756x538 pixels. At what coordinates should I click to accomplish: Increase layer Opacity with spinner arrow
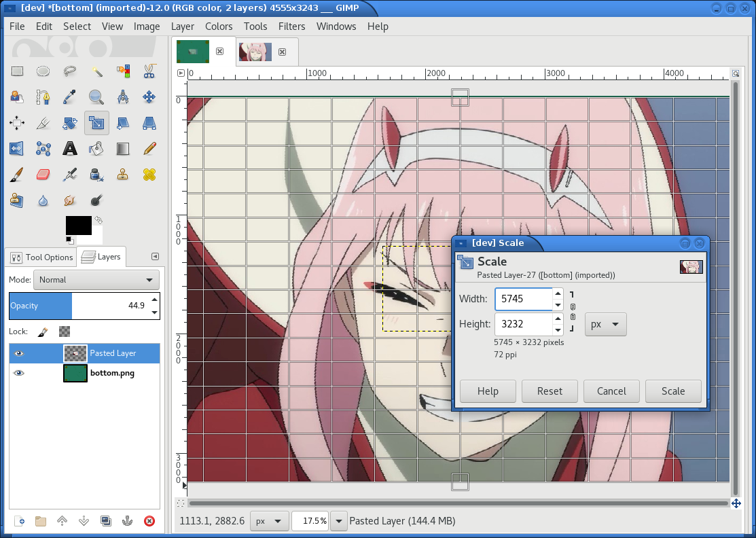tap(154, 300)
